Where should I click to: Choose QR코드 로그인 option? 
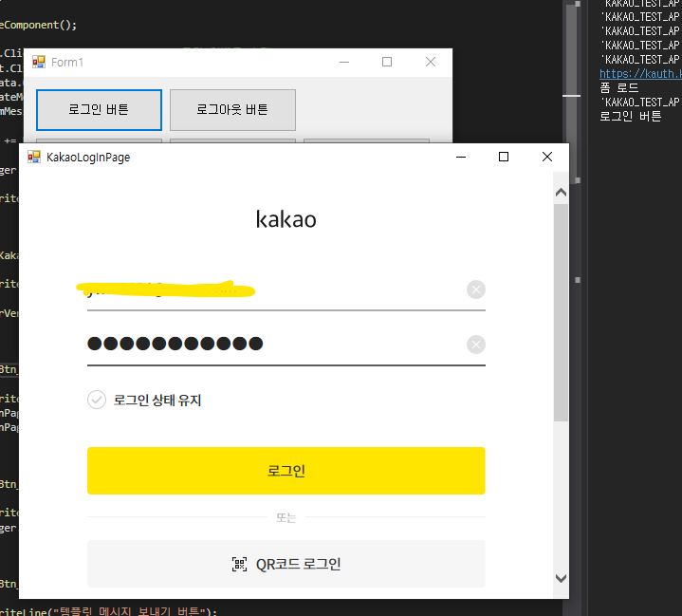click(x=286, y=564)
